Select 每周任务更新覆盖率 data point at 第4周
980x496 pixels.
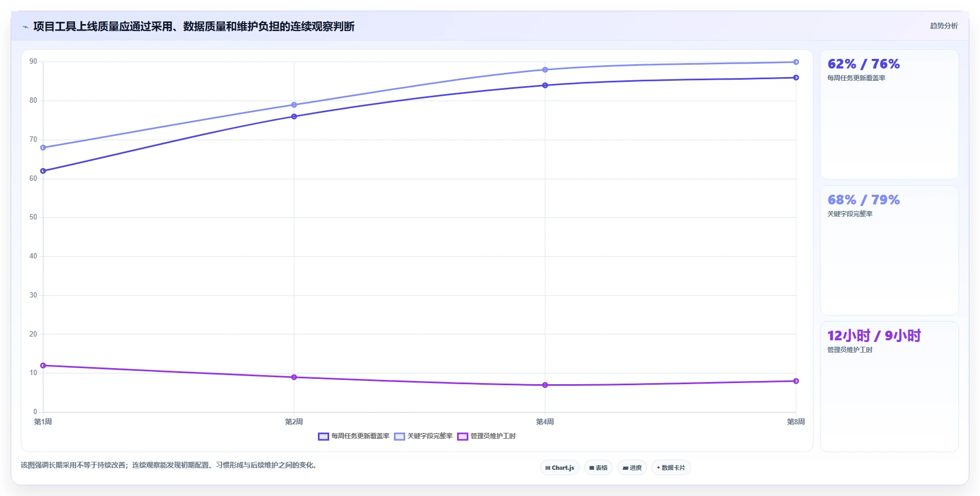(545, 86)
